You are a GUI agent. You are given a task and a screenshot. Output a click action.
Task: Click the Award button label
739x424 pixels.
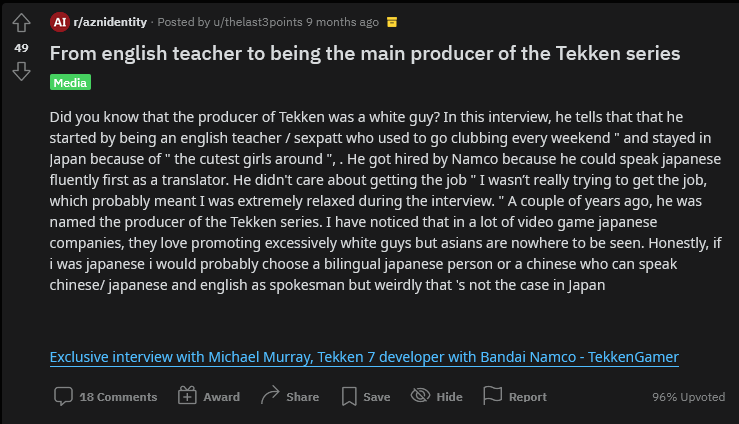pyautogui.click(x=222, y=397)
